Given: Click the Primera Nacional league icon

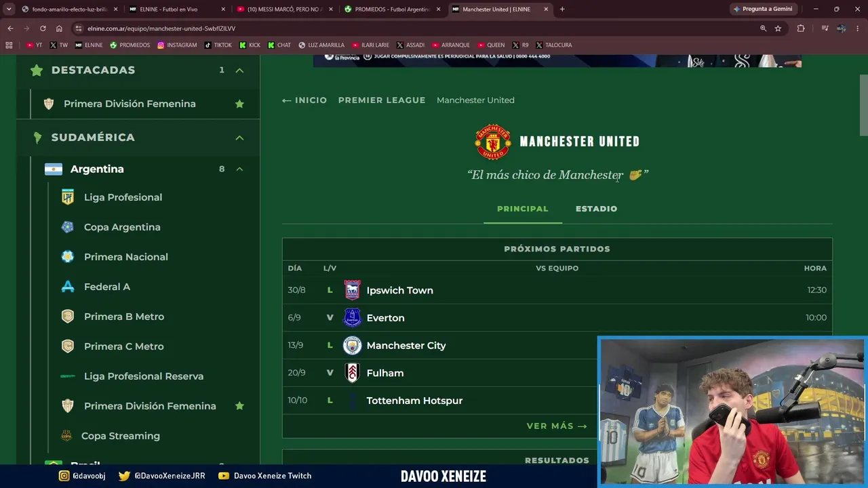Looking at the screenshot, I should point(68,257).
